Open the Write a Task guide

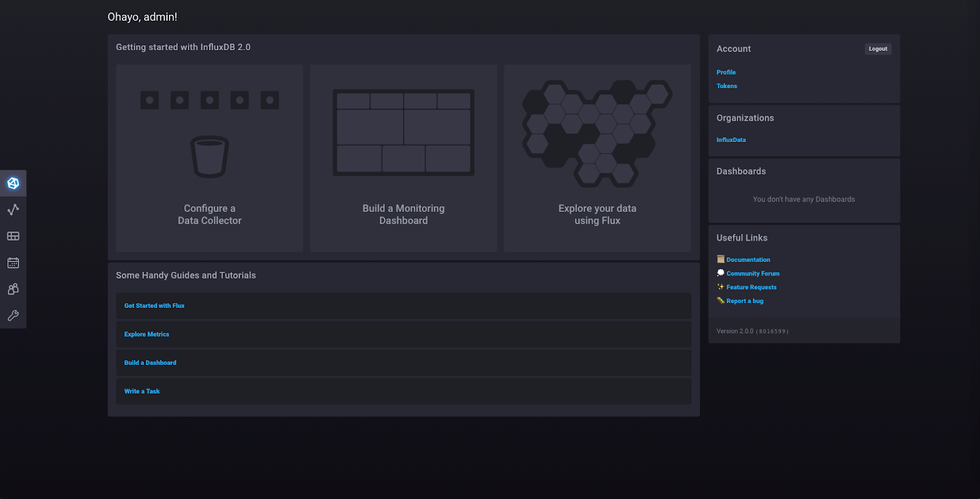tap(142, 391)
